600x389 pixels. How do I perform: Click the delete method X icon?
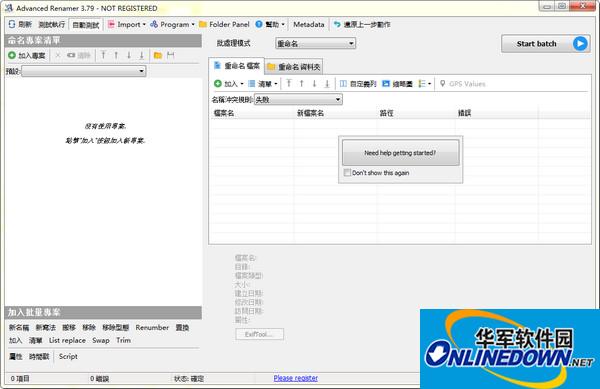point(58,55)
